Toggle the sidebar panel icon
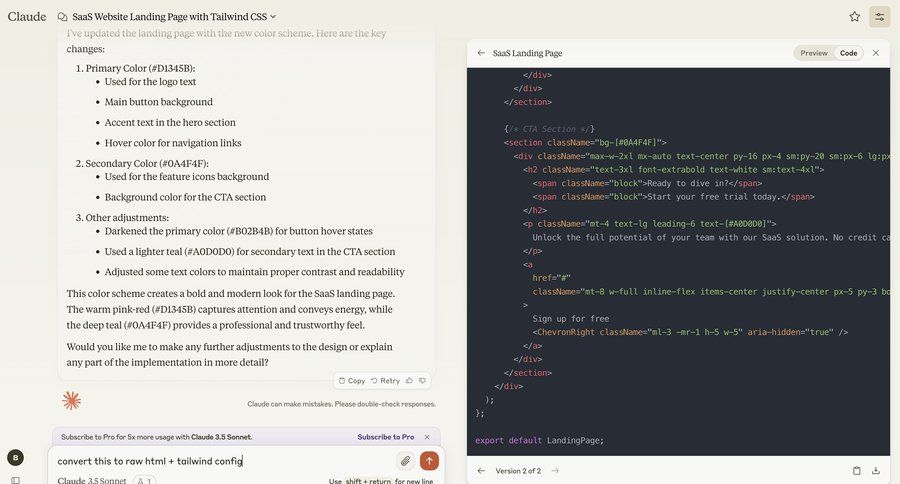Image resolution: width=900 pixels, height=484 pixels. pyautogui.click(x=15, y=481)
